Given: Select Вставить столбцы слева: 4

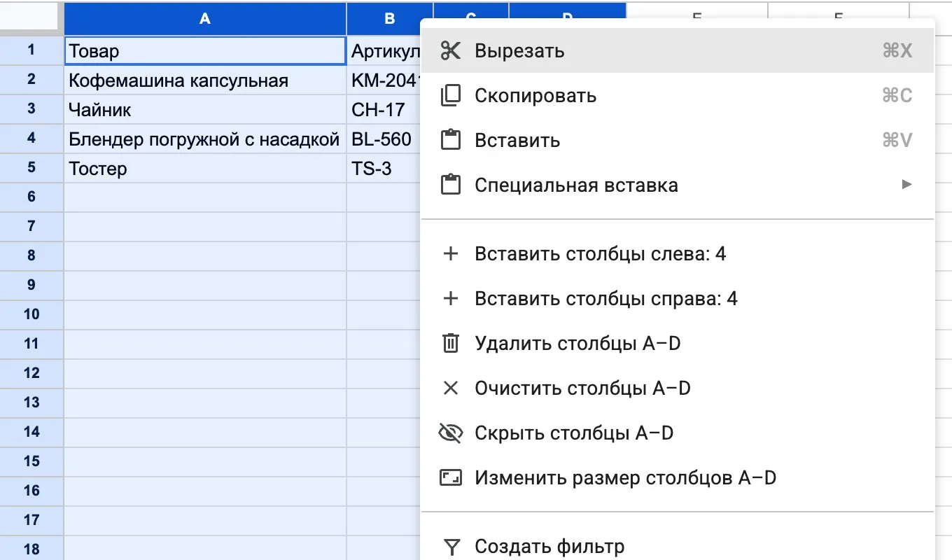Looking at the screenshot, I should 678,253.
